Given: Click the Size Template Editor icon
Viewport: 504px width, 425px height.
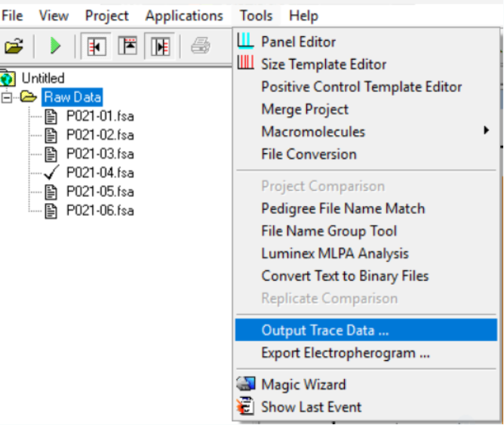Looking at the screenshot, I should pyautogui.click(x=246, y=64).
